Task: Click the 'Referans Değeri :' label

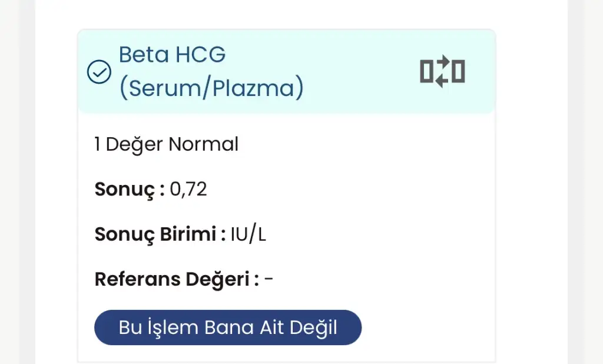Action: (177, 279)
